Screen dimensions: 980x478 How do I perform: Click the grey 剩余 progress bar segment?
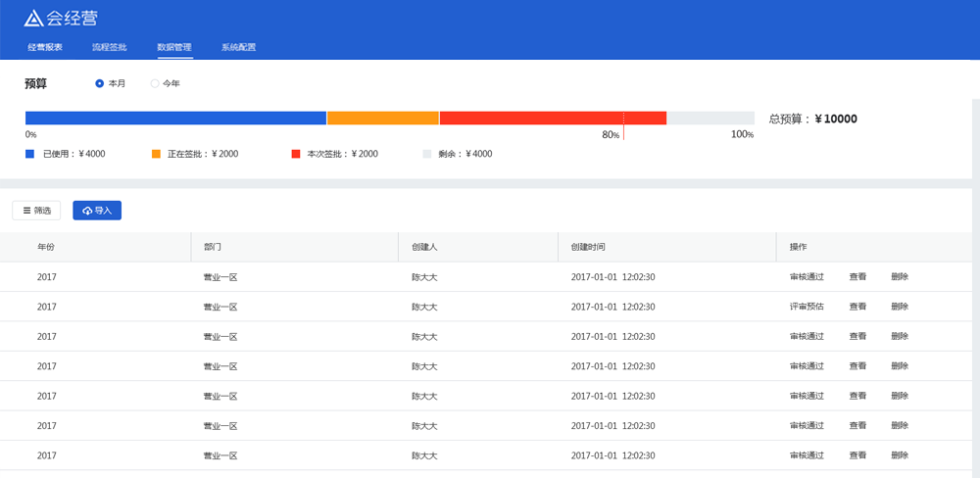click(710, 119)
